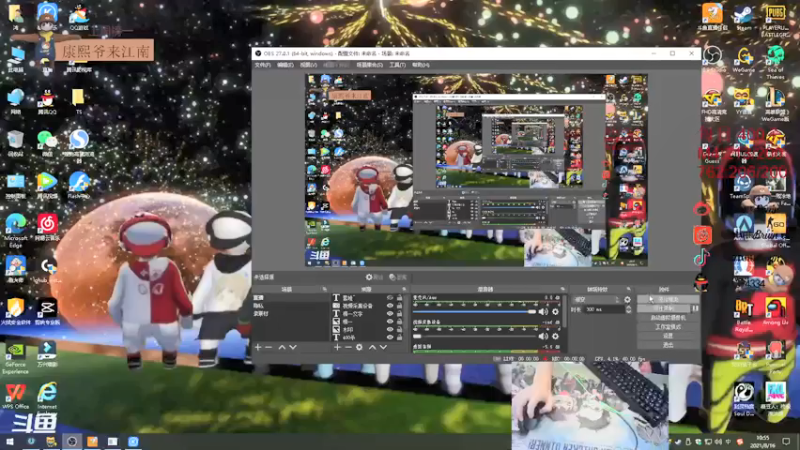The image size is (800, 450).
Task: Open source properties gear in sources toolbar
Action: [x=359, y=347]
